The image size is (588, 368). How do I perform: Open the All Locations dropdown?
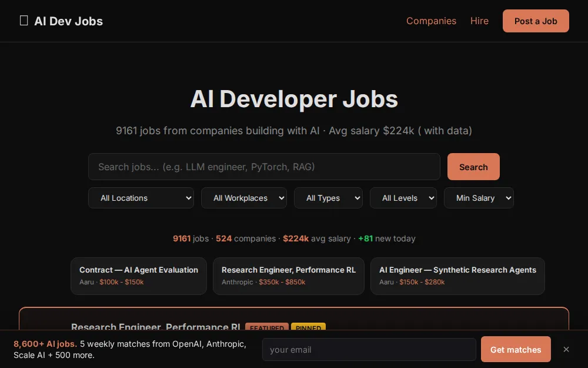click(141, 198)
